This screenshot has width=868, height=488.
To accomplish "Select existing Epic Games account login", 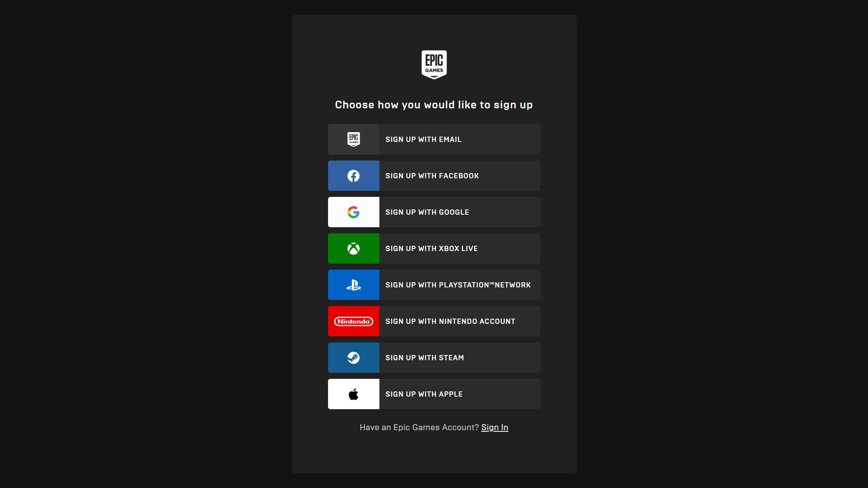I will 495,427.
